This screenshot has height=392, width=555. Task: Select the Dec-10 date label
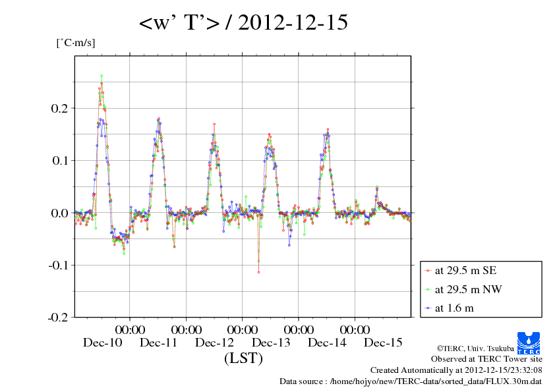[102, 343]
